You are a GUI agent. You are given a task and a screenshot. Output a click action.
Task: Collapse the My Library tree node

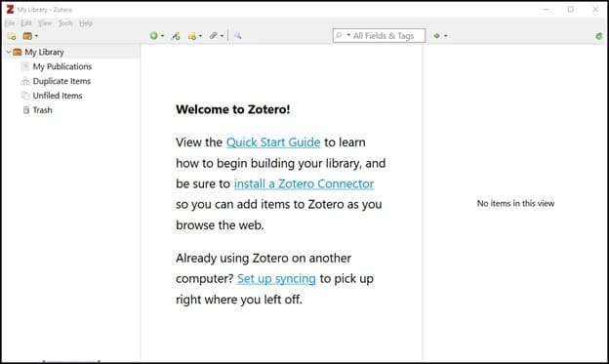[8, 52]
